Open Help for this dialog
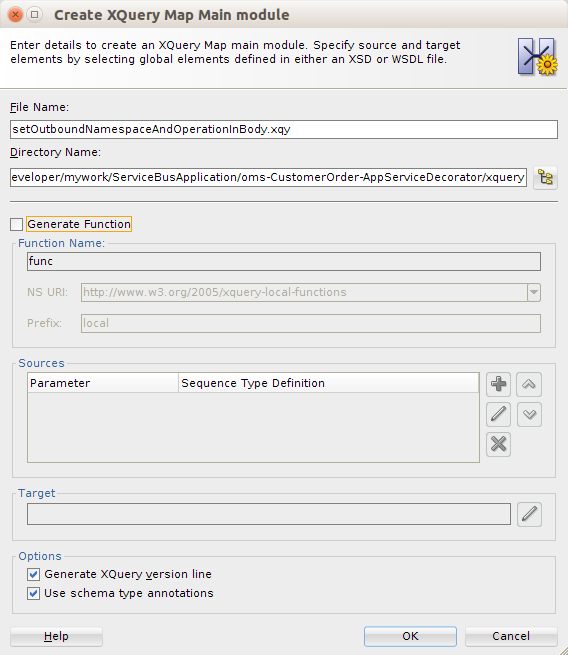 tap(56, 636)
